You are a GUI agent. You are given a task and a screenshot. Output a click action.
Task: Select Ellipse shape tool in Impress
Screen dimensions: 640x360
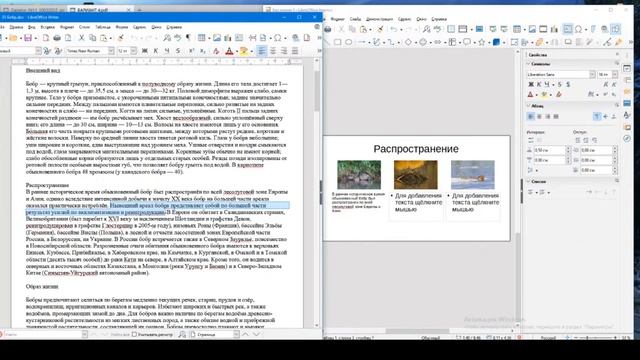pos(349,42)
